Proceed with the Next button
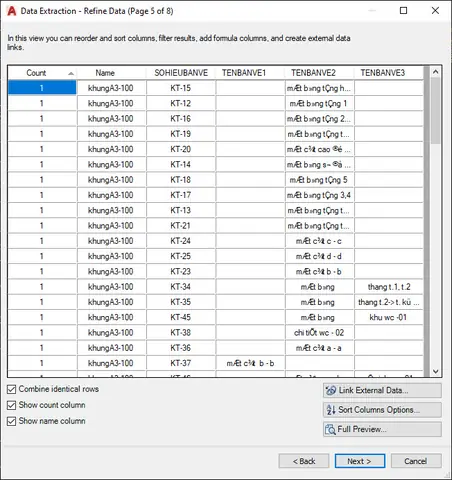This screenshot has width=452, height=480. (x=360, y=461)
